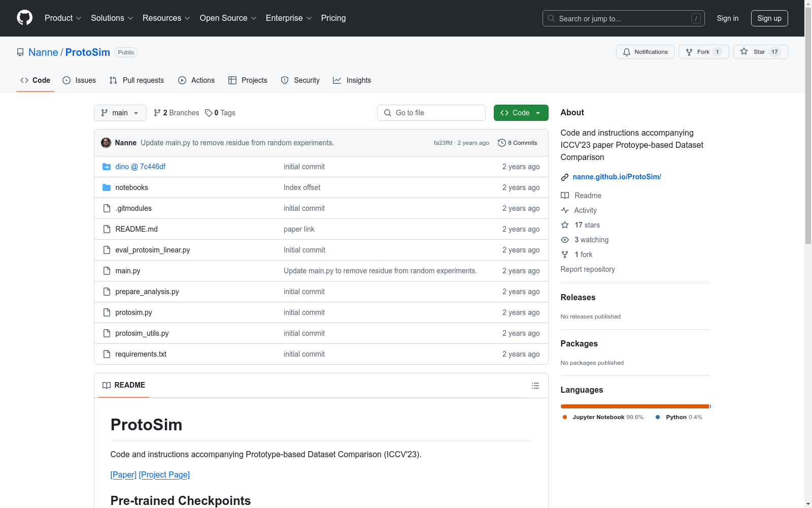Open the README outline list icon
812x508 pixels.
535,386
